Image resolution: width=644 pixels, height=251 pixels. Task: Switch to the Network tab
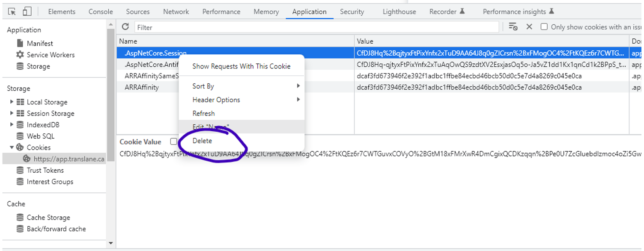[x=176, y=12]
